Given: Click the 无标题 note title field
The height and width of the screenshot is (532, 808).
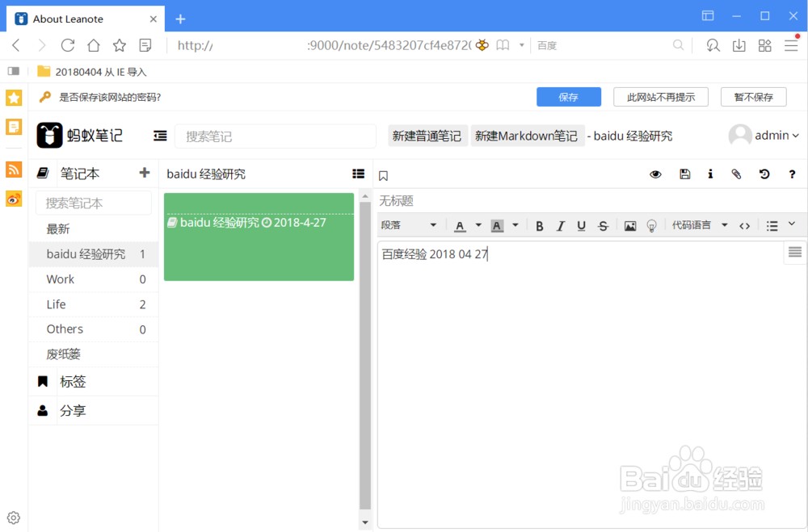Looking at the screenshot, I should click(x=591, y=201).
